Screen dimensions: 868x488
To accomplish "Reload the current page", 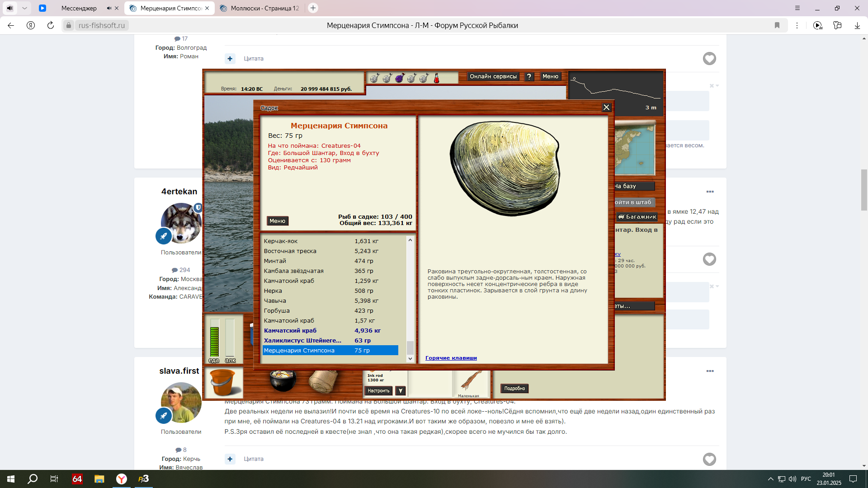I will (51, 25).
